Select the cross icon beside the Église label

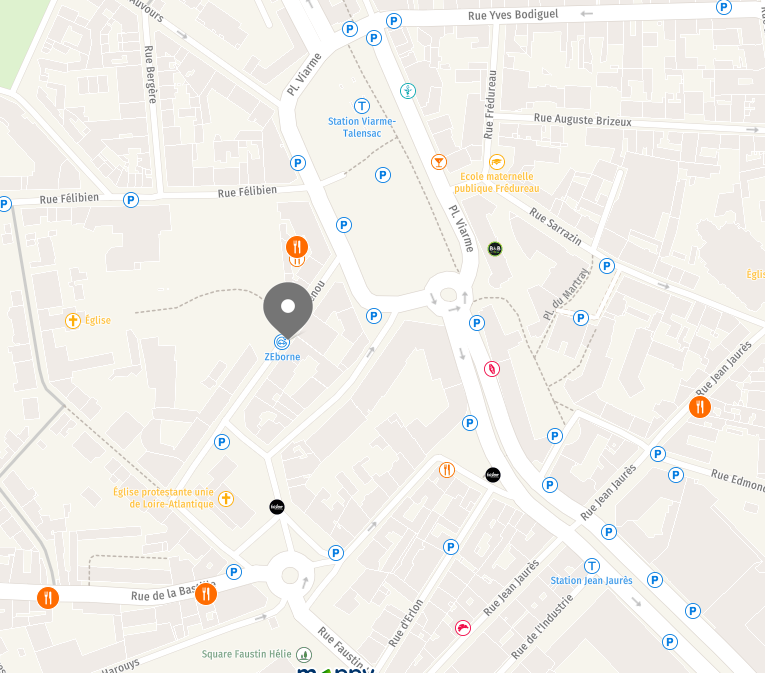pos(73,321)
